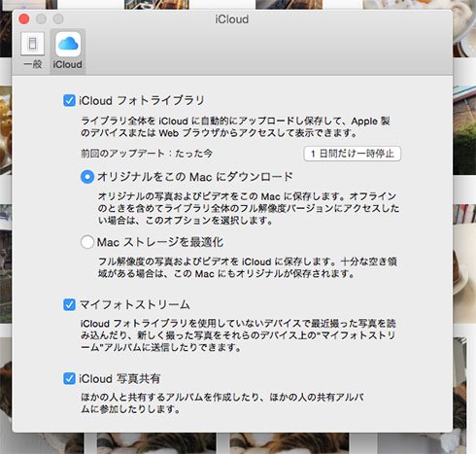Click the 前回のアップデート：たった今 status text
The height and width of the screenshot is (454, 476).
pos(147,154)
